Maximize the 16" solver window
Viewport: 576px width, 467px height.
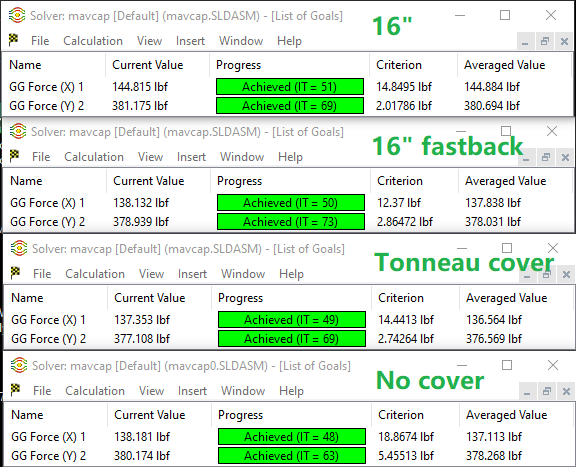505,15
